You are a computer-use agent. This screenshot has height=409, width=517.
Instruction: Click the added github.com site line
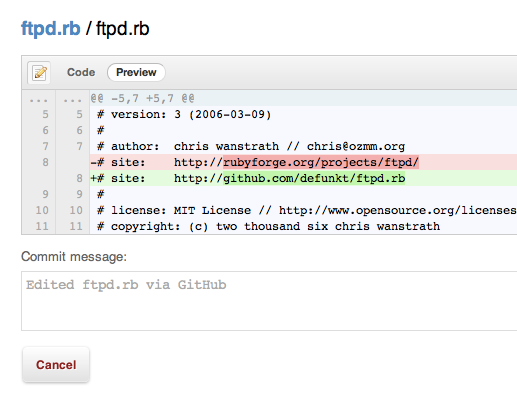tap(303, 178)
